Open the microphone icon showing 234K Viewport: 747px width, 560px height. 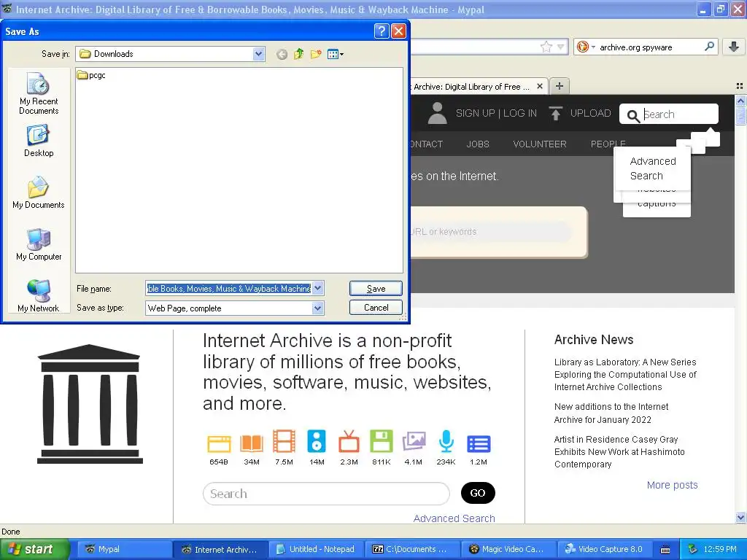pos(446,441)
